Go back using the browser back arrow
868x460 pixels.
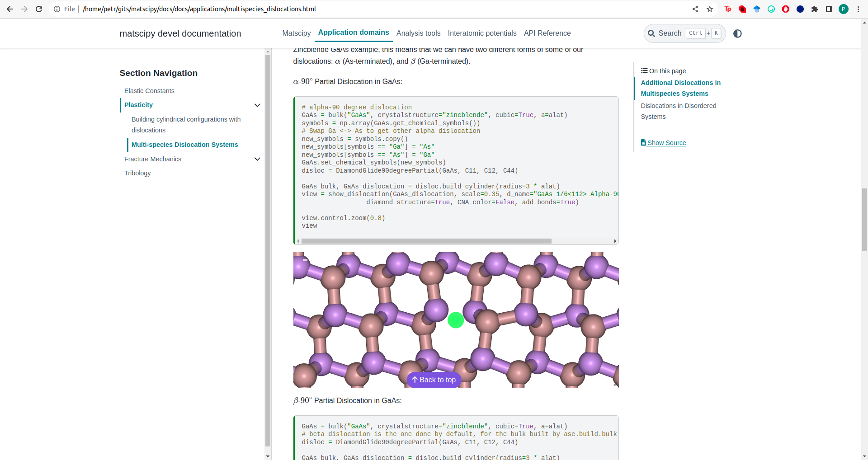tap(10, 9)
